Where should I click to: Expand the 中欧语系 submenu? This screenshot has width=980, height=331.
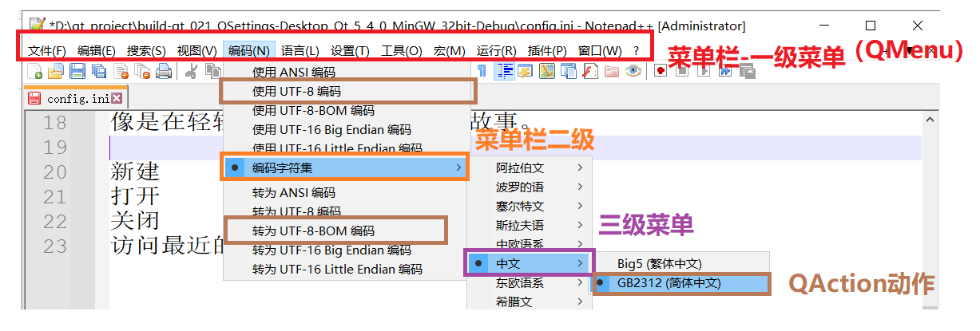pos(530,243)
